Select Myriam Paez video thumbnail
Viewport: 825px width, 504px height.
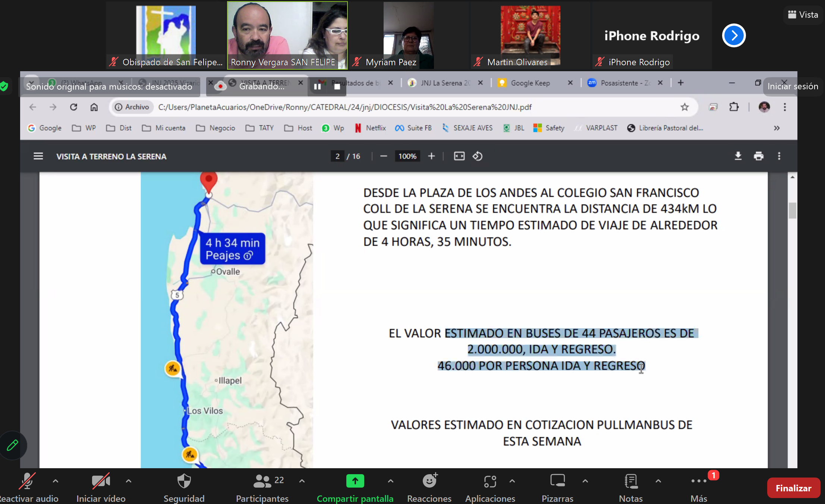(409, 35)
